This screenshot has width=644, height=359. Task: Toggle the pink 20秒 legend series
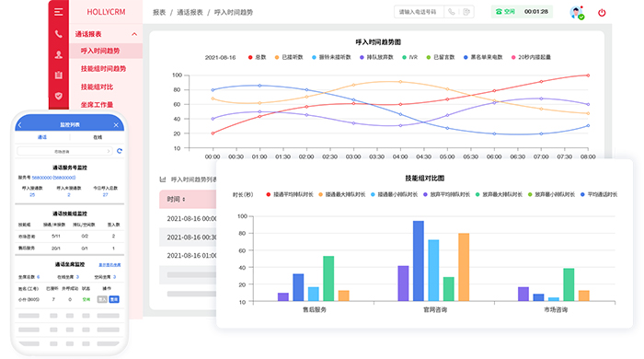pos(531,57)
